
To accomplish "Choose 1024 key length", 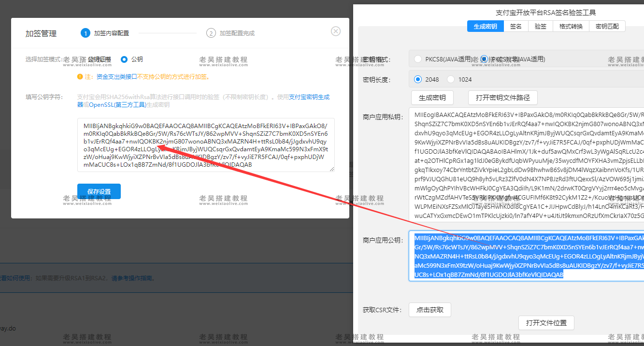I will pos(450,79).
